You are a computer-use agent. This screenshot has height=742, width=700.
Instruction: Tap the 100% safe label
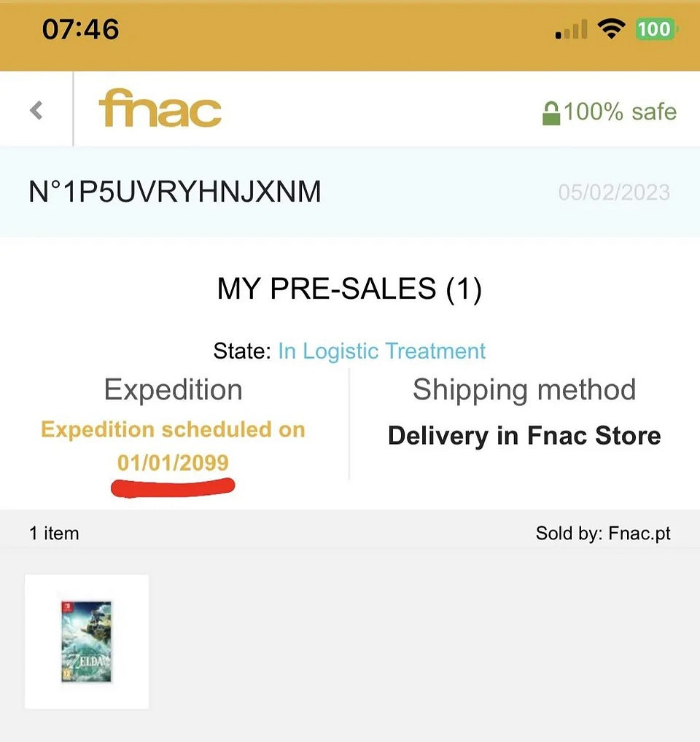coord(620,112)
